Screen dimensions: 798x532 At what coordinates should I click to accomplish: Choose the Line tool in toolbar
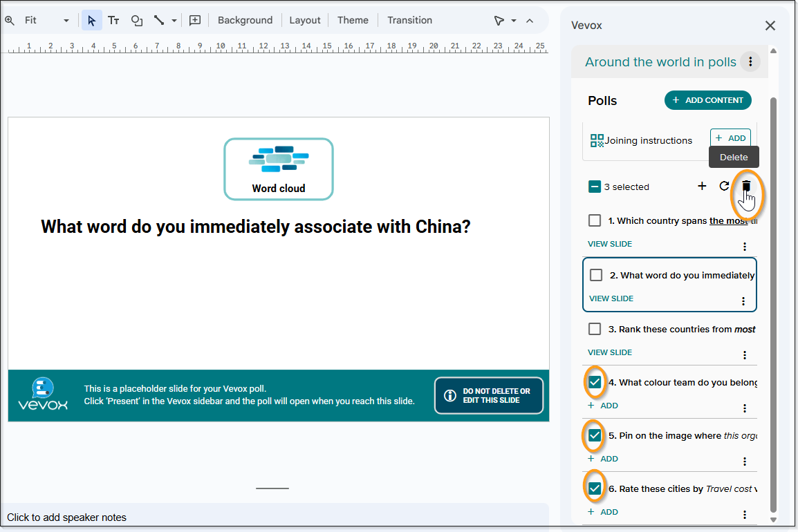coord(159,21)
